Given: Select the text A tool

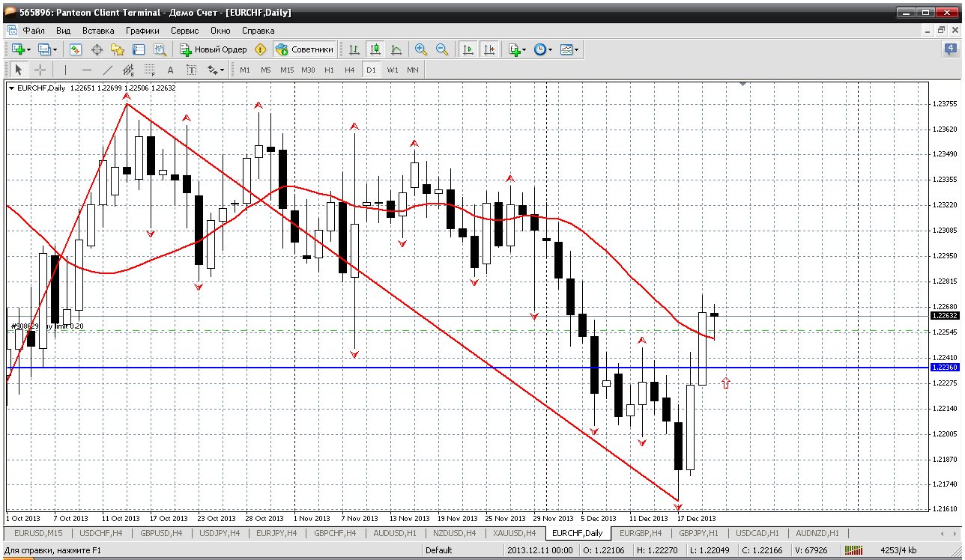Looking at the screenshot, I should coord(171,70).
